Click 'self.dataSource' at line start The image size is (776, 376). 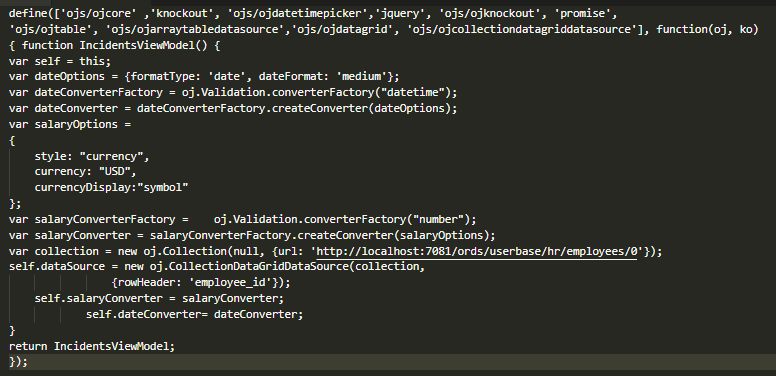[x=57, y=267]
